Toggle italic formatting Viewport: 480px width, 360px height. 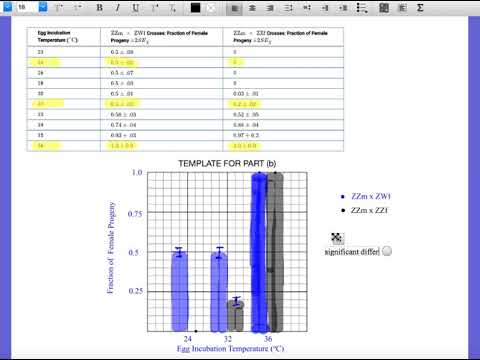click(117, 7)
